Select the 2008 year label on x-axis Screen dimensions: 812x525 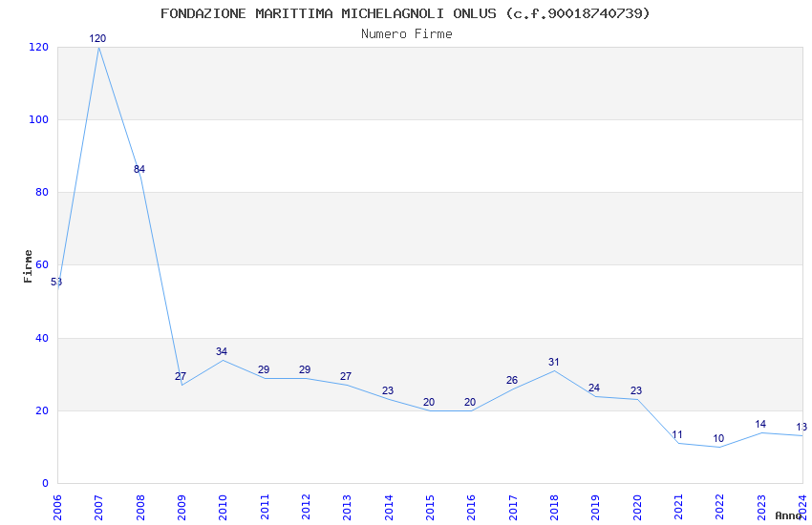click(140, 508)
